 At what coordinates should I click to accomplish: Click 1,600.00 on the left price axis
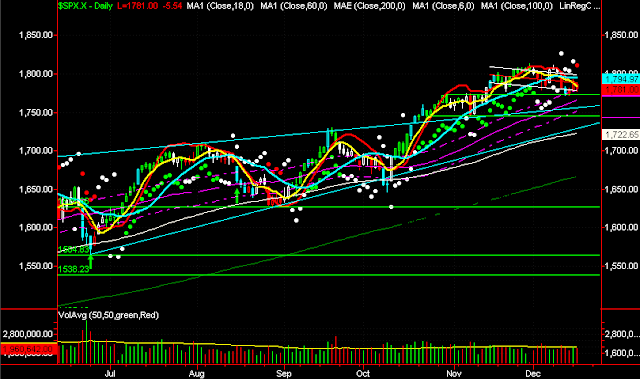tap(36, 227)
